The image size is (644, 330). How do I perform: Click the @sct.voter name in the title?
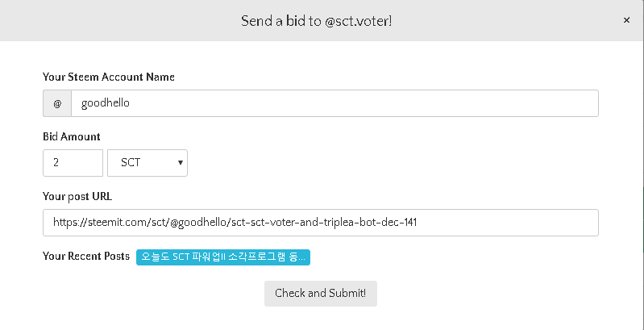pos(359,20)
